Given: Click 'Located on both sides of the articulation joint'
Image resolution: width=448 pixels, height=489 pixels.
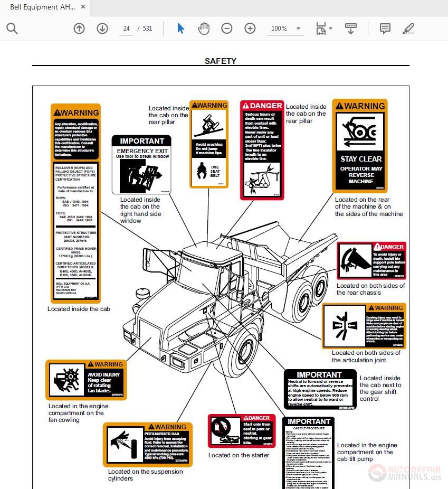Looking at the screenshot, I should (366, 356).
